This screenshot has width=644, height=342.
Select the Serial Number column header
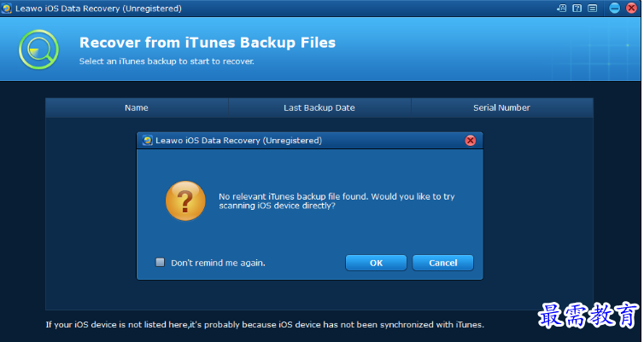[x=501, y=107]
